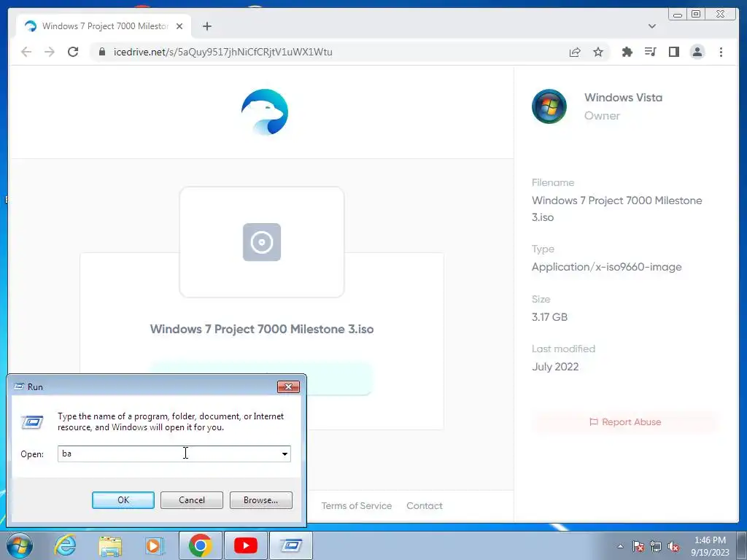Bookmark this page with star icon
747x560 pixels.
click(598, 52)
